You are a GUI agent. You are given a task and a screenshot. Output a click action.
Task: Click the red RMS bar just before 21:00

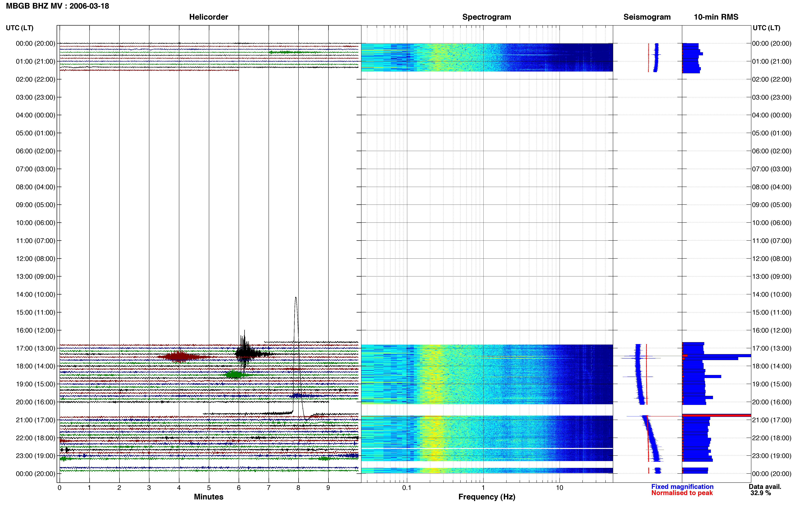[x=717, y=415]
